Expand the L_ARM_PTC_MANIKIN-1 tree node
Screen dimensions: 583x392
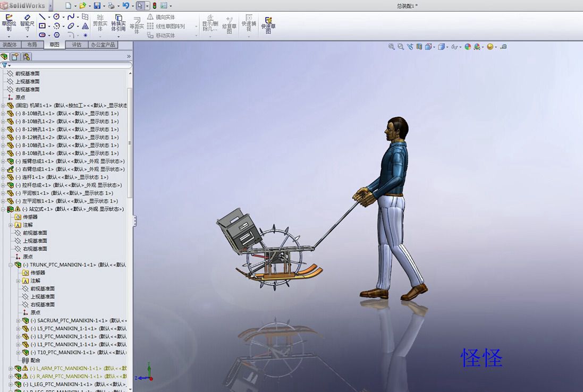(11, 368)
